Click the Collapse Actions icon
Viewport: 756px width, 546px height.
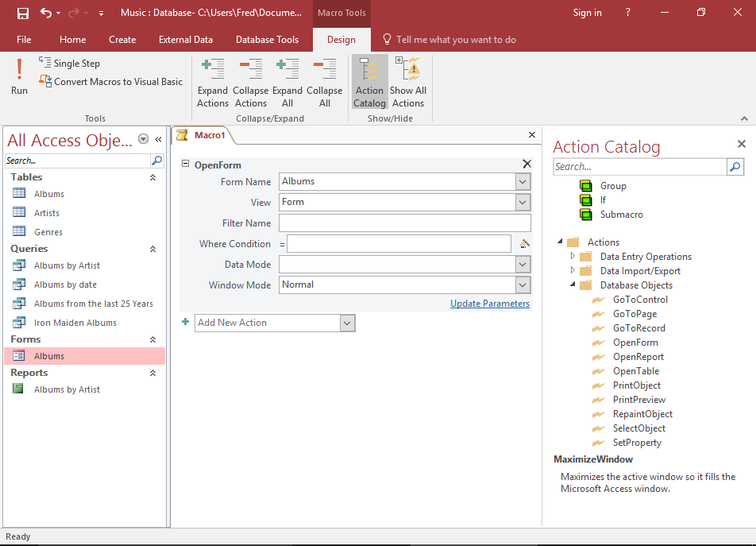coord(251,83)
